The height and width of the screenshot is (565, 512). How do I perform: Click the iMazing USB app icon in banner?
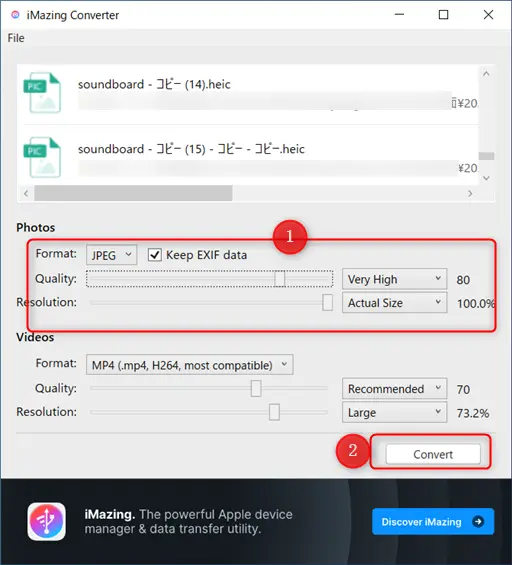point(46,521)
